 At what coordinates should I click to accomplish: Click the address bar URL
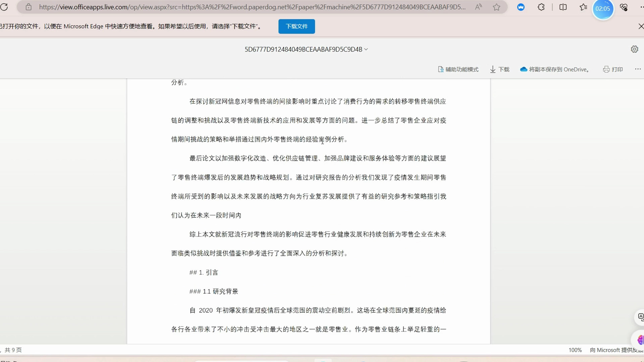tap(252, 7)
